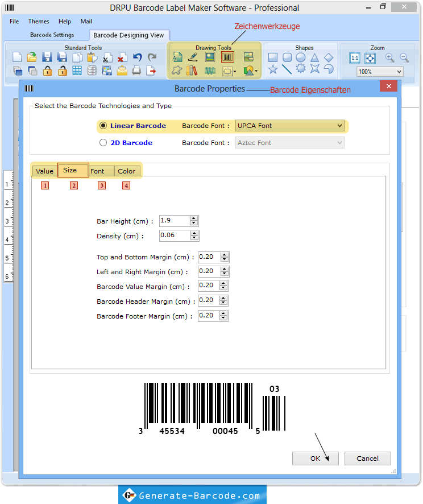The height and width of the screenshot is (504, 423).
Task: Open an existing file with folder icon
Action: point(32,57)
